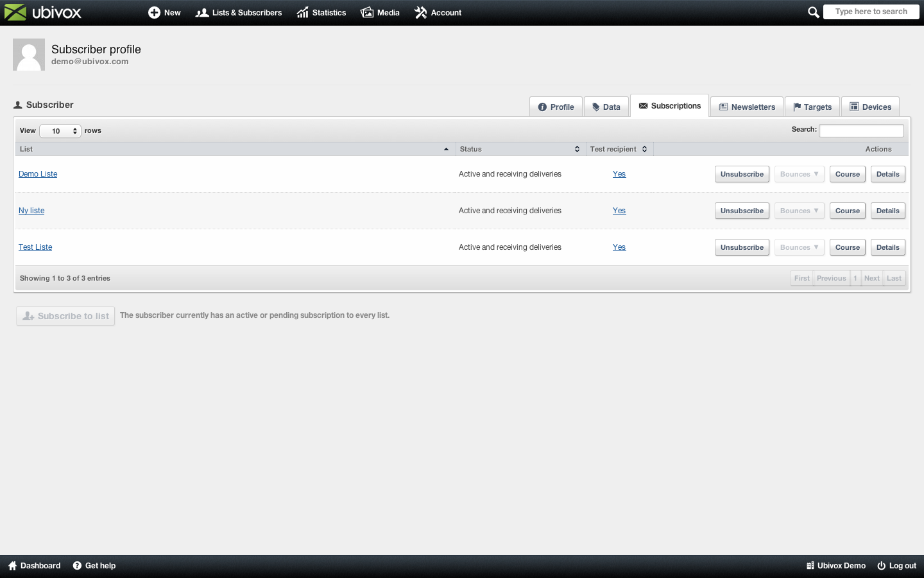Click 'Showing 1 to 3 of 3 entries' text
924x578 pixels.
[x=65, y=278]
